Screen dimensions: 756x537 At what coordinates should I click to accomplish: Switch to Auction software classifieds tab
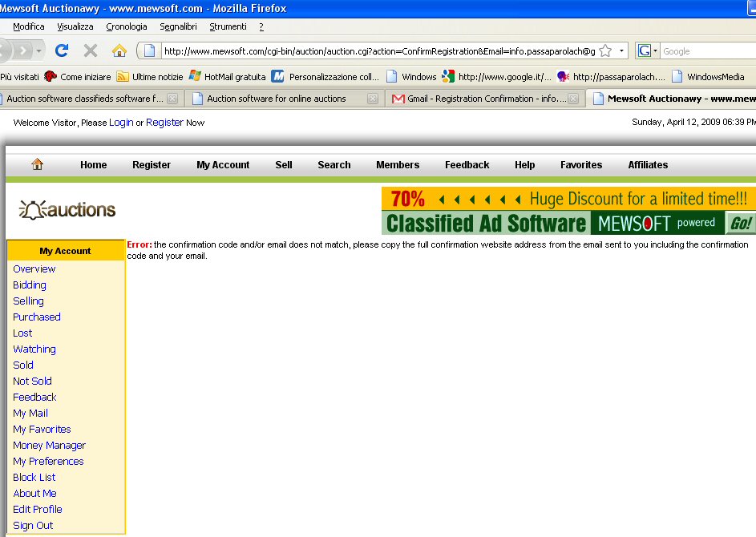coord(84,99)
